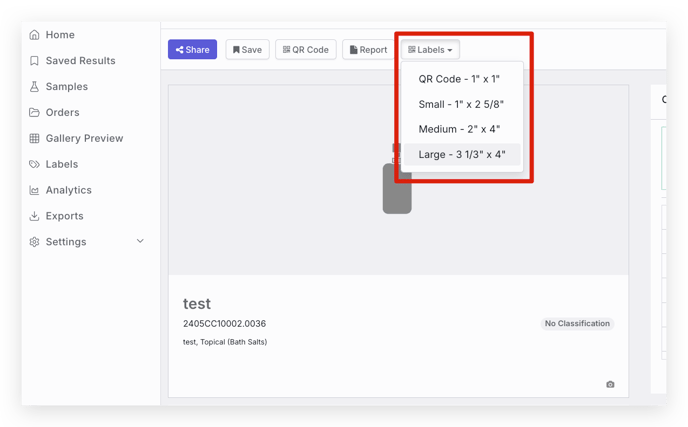688x427 pixels.
Task: Click the Gallery Preview grid icon
Action: coord(34,138)
